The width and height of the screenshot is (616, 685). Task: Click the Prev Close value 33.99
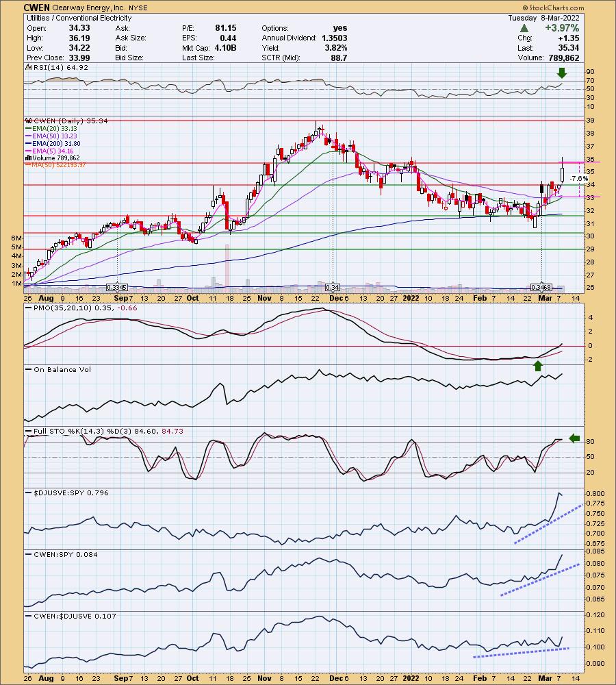79,58
